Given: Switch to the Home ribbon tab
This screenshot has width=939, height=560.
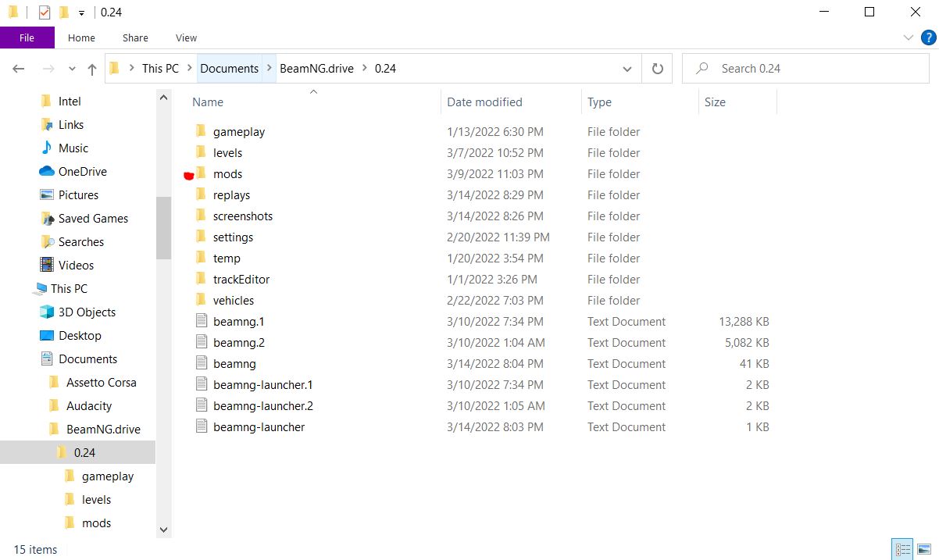Looking at the screenshot, I should click(81, 37).
